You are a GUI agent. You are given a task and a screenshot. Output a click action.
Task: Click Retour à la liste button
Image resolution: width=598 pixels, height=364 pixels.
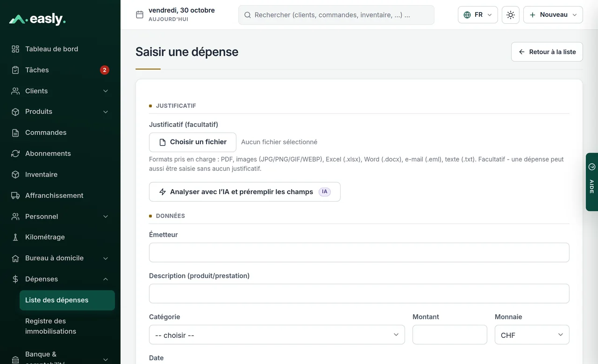point(547,52)
